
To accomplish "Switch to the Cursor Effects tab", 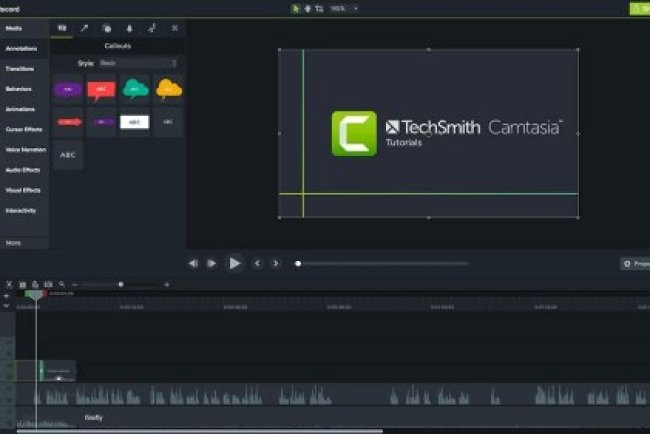I will click(x=23, y=130).
